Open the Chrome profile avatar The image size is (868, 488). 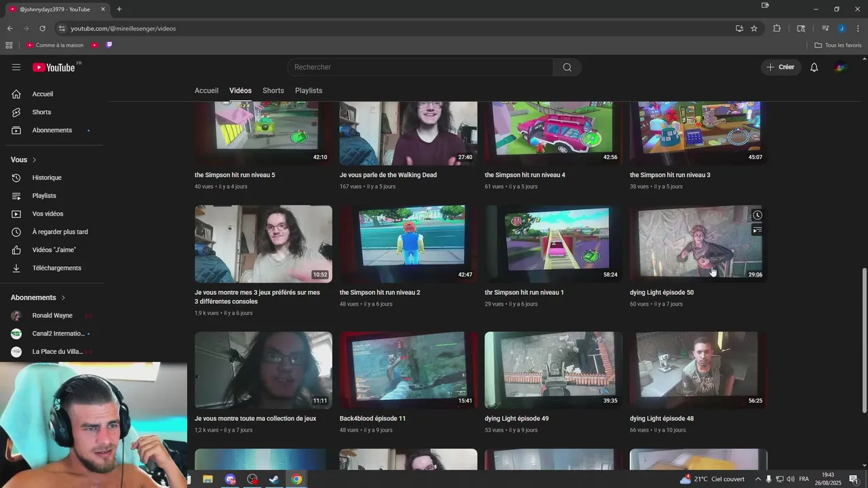tap(842, 28)
